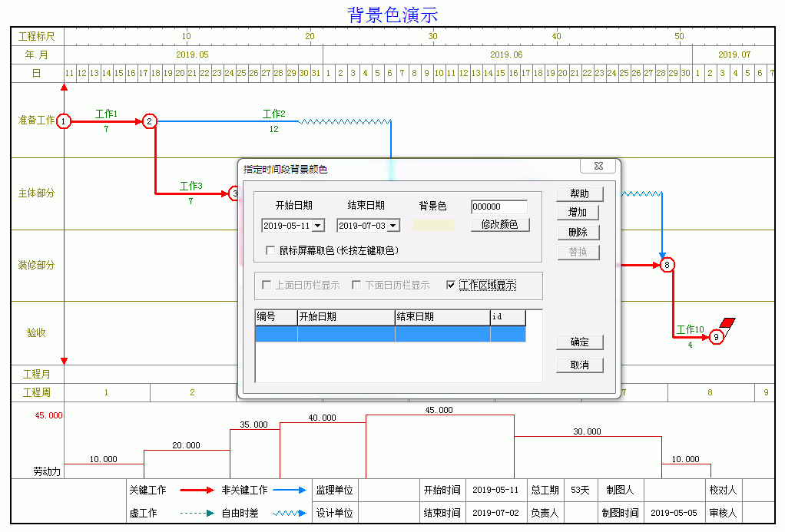
Task: Click week 8 in the 工程周 row
Action: click(710, 392)
